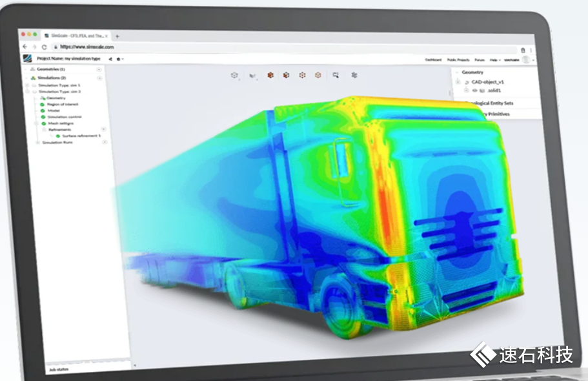Click the first orange solid cube icon
This screenshot has width=588, height=381.
[270, 76]
